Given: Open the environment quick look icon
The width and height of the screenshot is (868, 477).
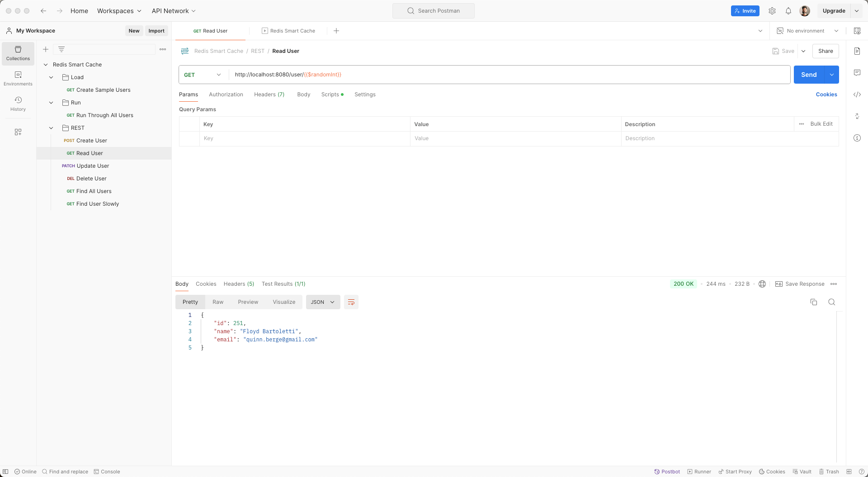Looking at the screenshot, I should pyautogui.click(x=857, y=31).
